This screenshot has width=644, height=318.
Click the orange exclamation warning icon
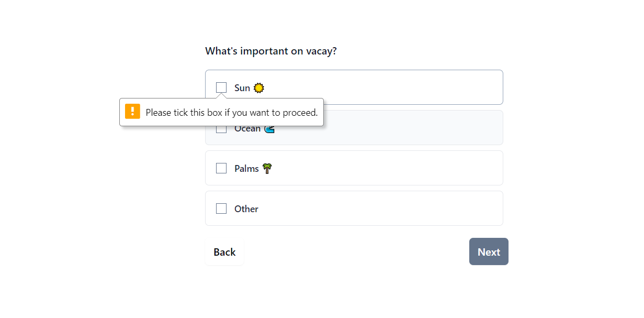[132, 112]
